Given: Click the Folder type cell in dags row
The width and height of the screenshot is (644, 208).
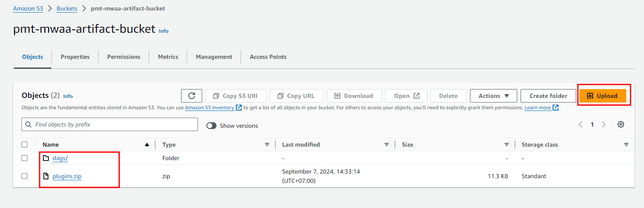Looking at the screenshot, I should [171, 158].
